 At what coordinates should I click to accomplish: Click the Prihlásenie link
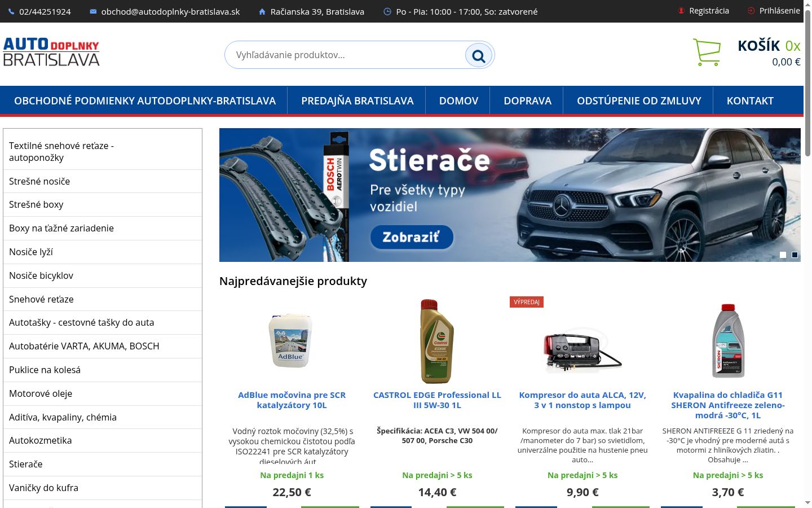click(779, 11)
